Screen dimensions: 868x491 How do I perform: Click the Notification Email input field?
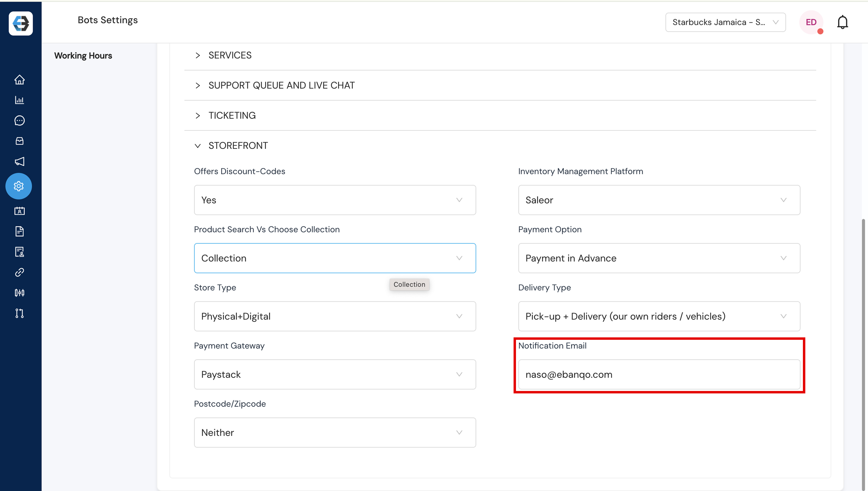pos(659,374)
